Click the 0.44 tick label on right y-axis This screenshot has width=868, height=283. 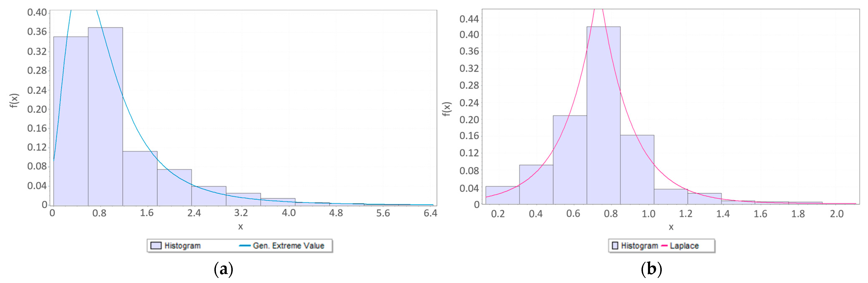pyautogui.click(x=469, y=19)
